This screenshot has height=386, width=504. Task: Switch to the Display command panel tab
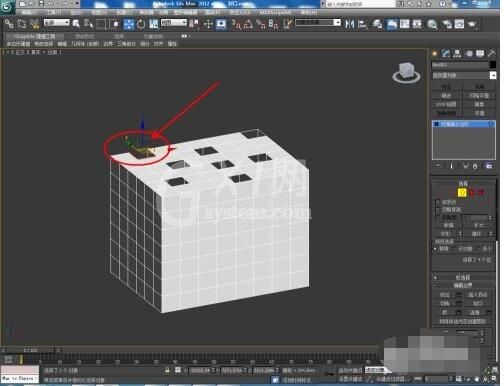(x=480, y=54)
